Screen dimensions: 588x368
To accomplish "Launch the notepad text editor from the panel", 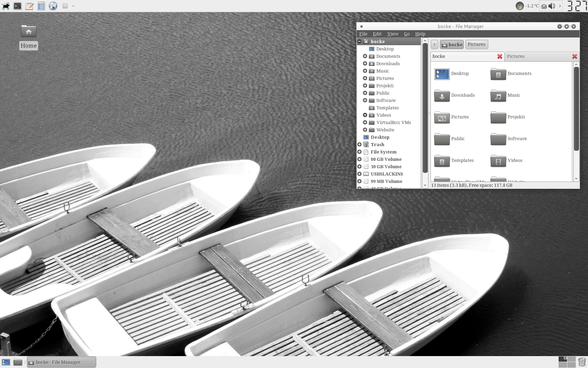I will tap(29, 6).
